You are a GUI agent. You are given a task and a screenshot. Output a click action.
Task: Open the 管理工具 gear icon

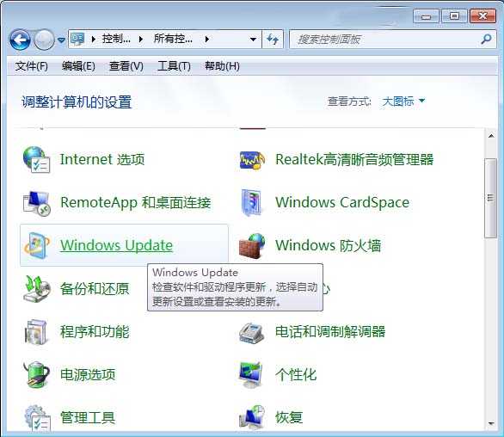(37, 417)
